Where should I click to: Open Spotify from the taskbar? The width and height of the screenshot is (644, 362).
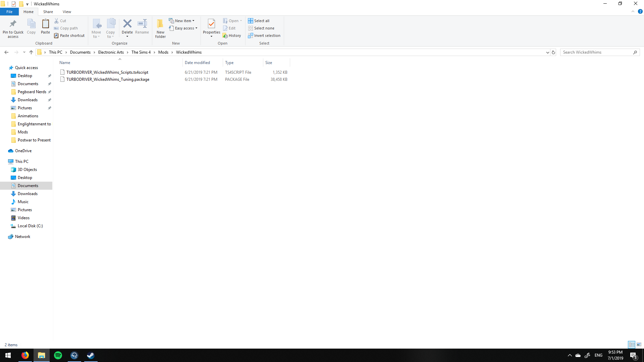coord(58,355)
